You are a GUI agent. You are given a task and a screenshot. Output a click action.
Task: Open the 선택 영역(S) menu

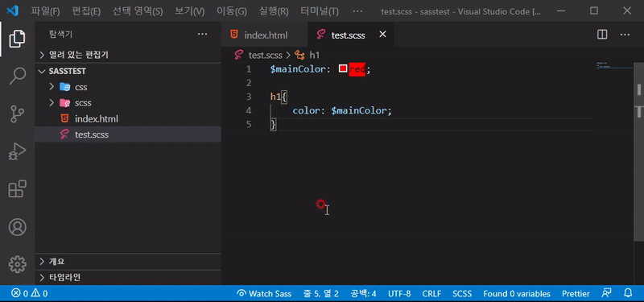tap(138, 11)
